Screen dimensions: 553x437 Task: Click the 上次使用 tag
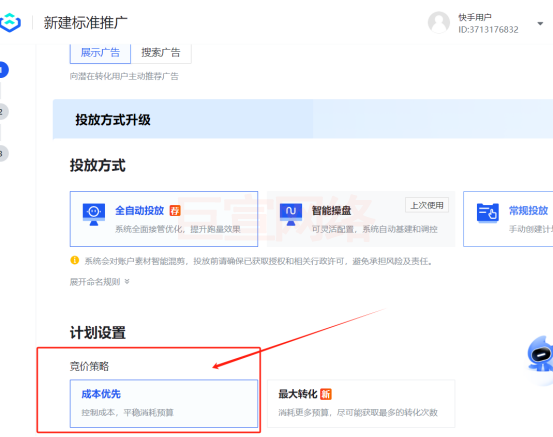pos(427,205)
